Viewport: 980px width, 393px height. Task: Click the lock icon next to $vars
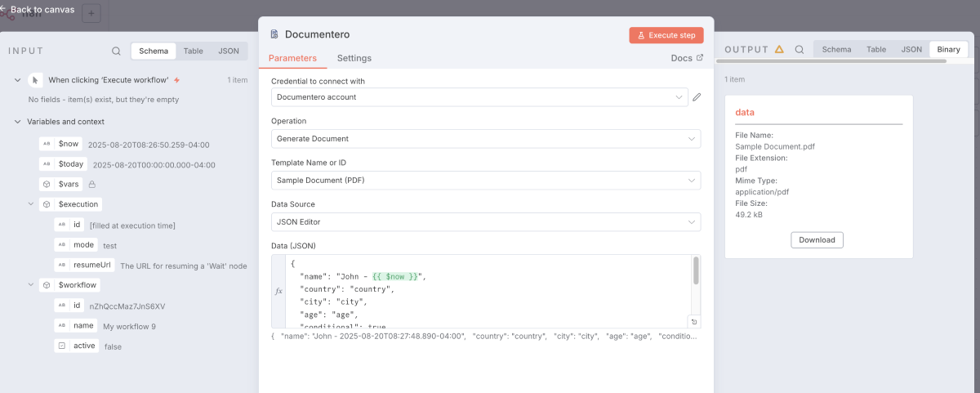point(92,184)
